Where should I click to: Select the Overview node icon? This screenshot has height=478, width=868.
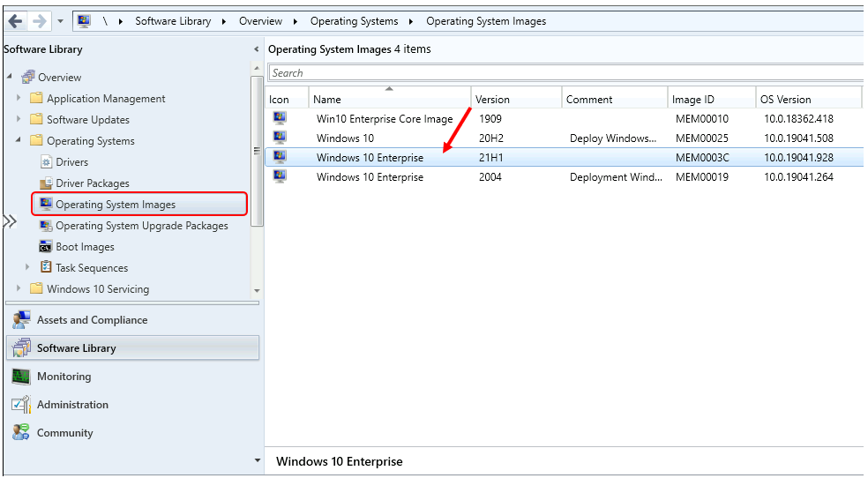(27, 77)
